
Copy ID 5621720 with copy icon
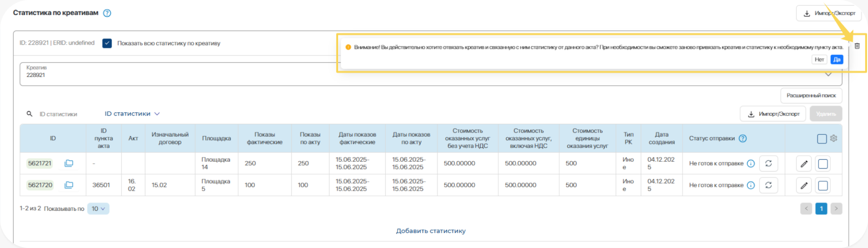point(69,185)
